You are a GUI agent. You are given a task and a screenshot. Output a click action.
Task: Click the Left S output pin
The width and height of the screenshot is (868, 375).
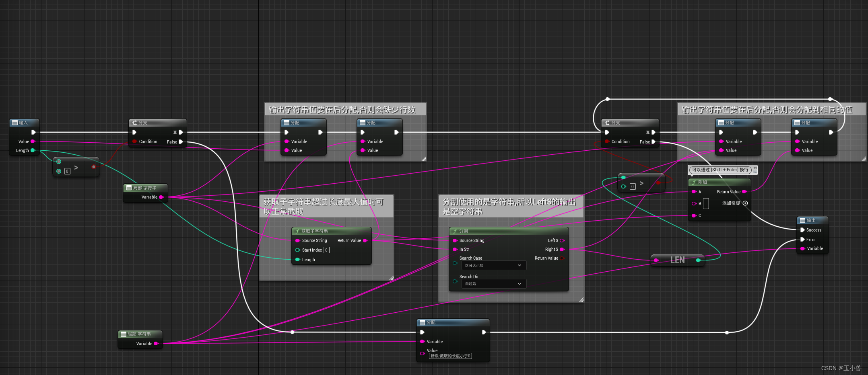coord(562,240)
